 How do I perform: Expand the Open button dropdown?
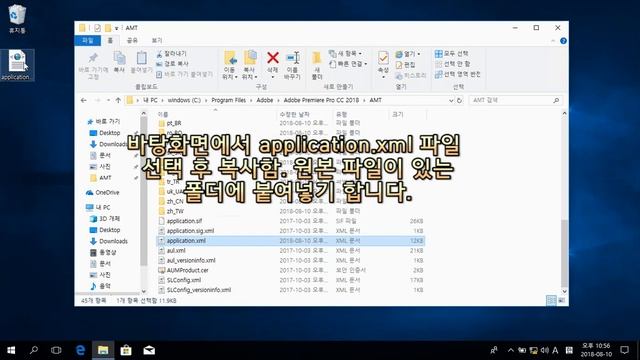click(x=419, y=54)
